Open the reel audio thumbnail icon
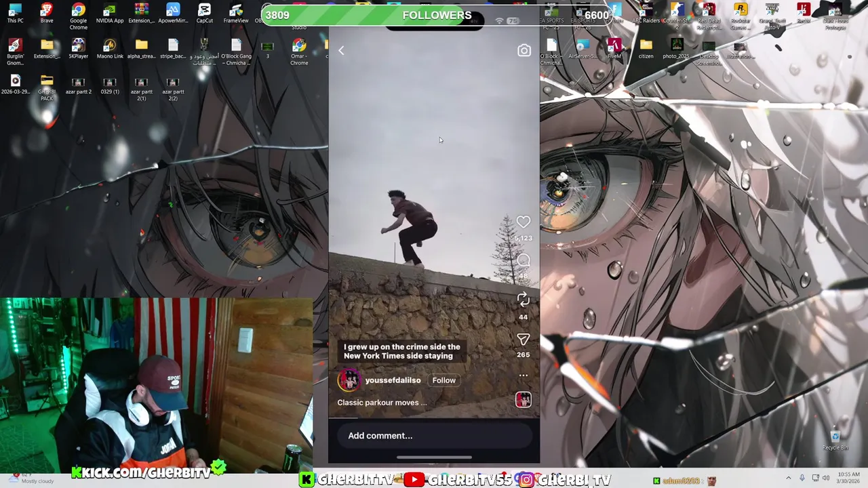The height and width of the screenshot is (488, 868). pos(523,400)
